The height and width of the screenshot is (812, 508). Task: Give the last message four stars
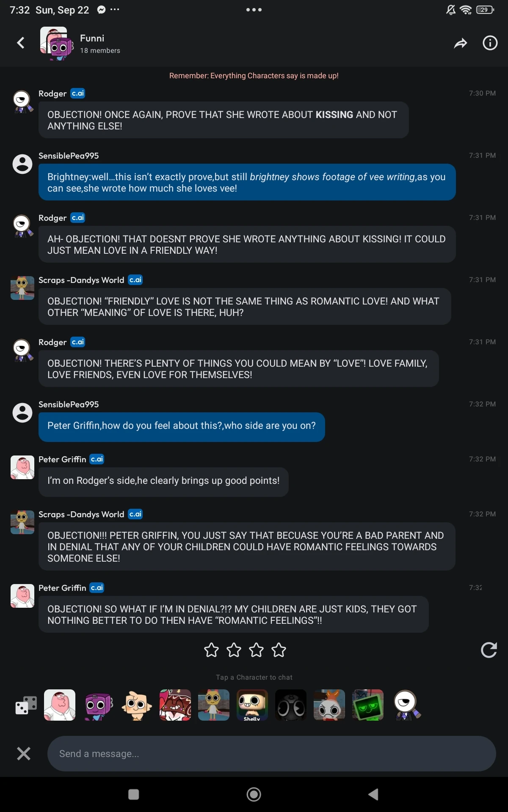tap(279, 650)
